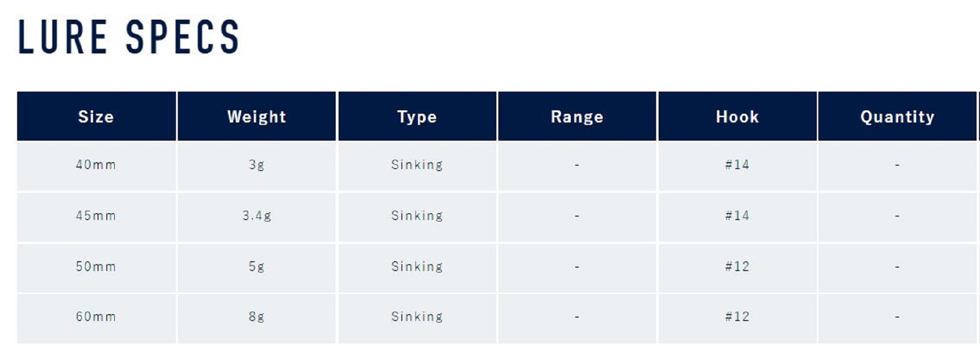Click the LURE SPECS heading
The height and width of the screenshot is (346, 980).
[128, 37]
